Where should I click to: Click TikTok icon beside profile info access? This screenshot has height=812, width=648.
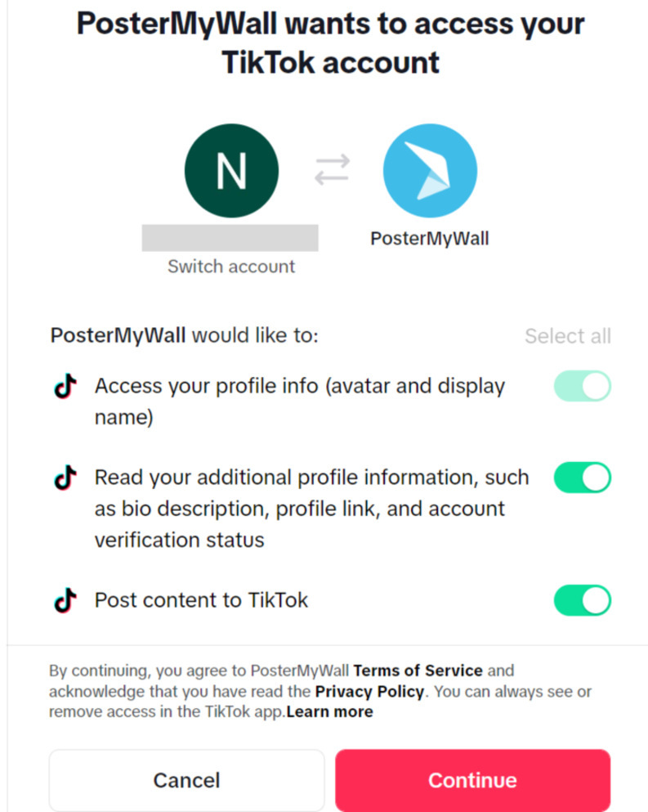pyautogui.click(x=65, y=386)
